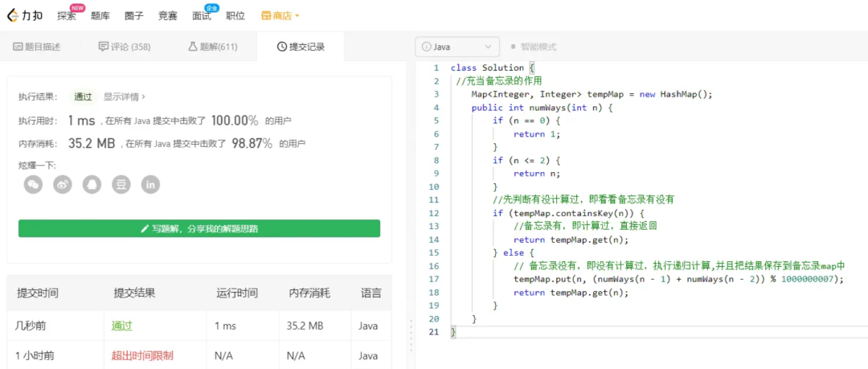Click the 通过 status badge in results
This screenshot has width=868, height=369.
pyautogui.click(x=83, y=96)
